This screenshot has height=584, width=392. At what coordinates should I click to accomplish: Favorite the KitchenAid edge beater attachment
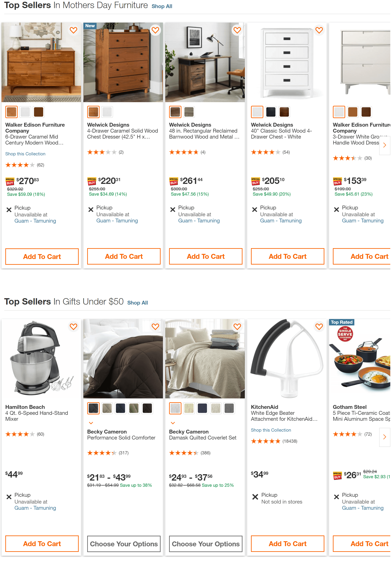click(319, 327)
